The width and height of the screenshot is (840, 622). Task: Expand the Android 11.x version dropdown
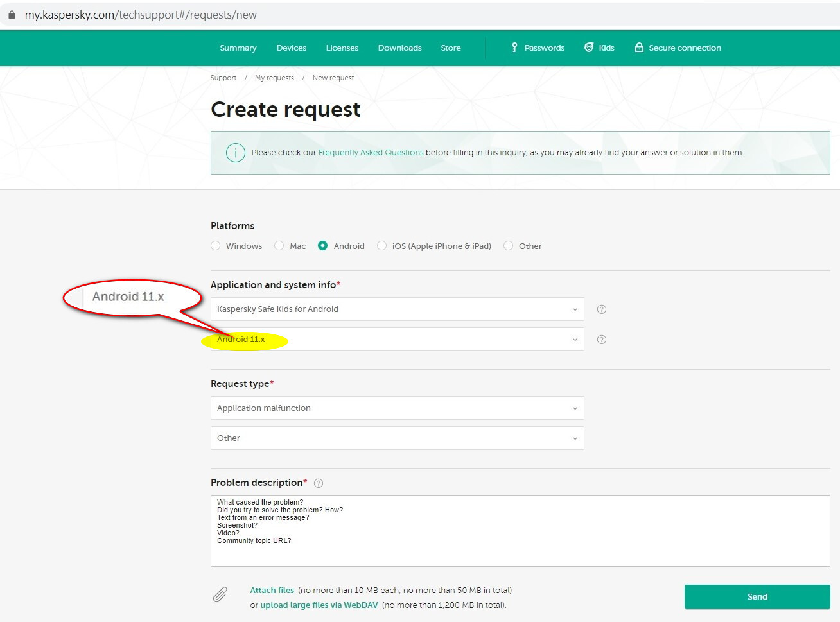tap(398, 340)
